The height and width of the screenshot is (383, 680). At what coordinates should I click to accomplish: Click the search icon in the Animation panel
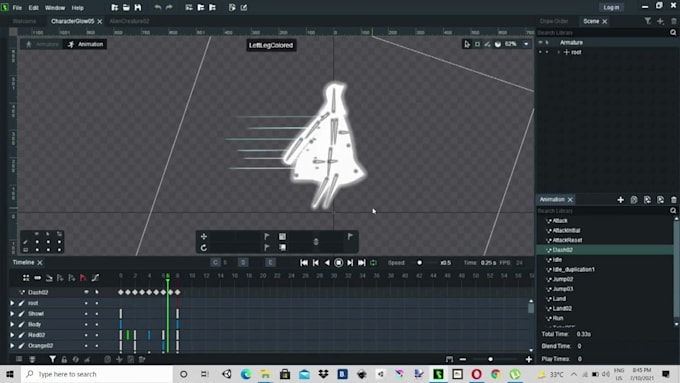673,210
